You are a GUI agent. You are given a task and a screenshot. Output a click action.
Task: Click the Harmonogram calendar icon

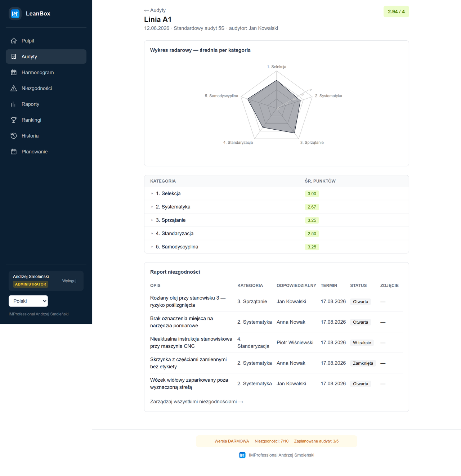point(14,72)
